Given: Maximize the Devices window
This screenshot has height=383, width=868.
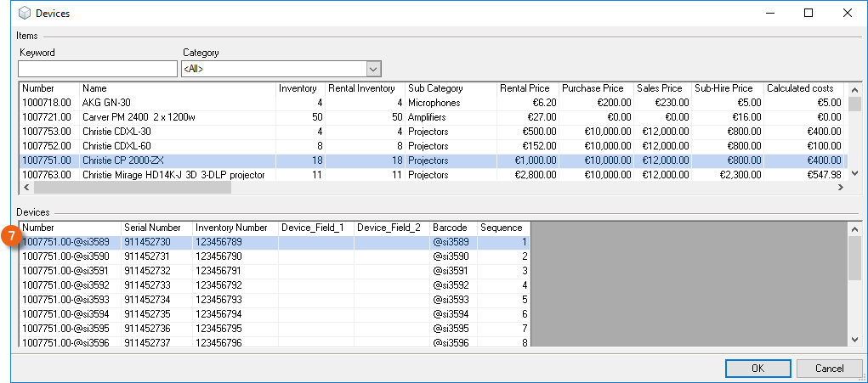Looking at the screenshot, I should pyautogui.click(x=808, y=14).
